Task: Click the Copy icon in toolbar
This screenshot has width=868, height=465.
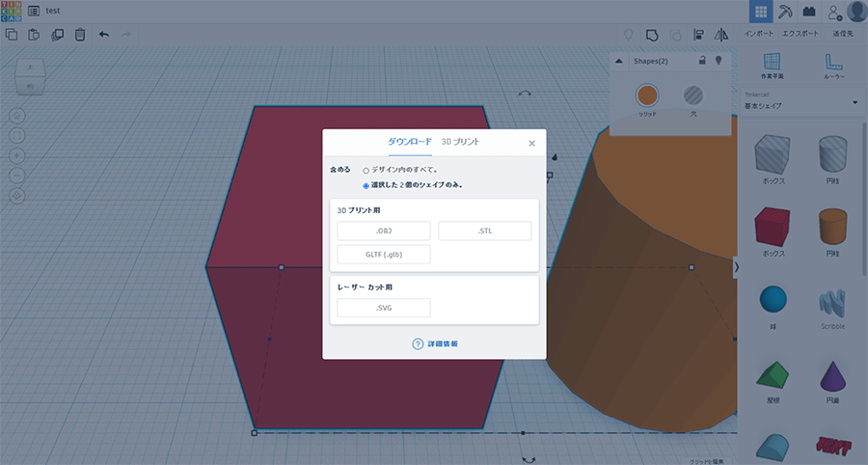Action: pyautogui.click(x=11, y=35)
